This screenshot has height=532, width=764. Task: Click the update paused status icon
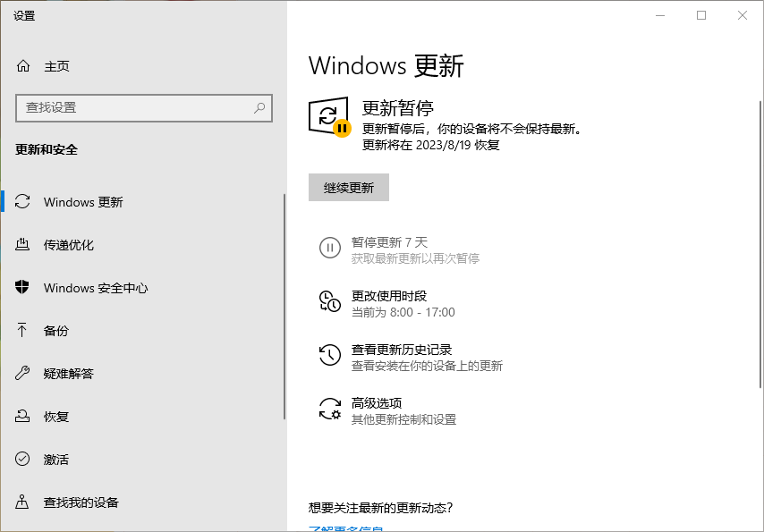click(x=330, y=117)
